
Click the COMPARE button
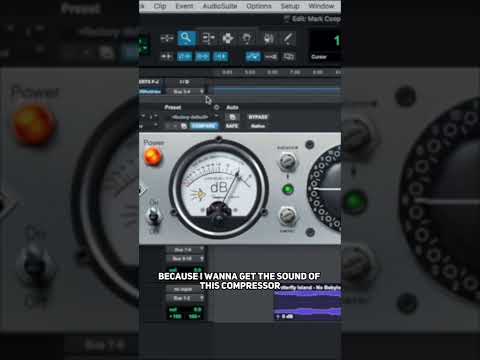pos(204,126)
